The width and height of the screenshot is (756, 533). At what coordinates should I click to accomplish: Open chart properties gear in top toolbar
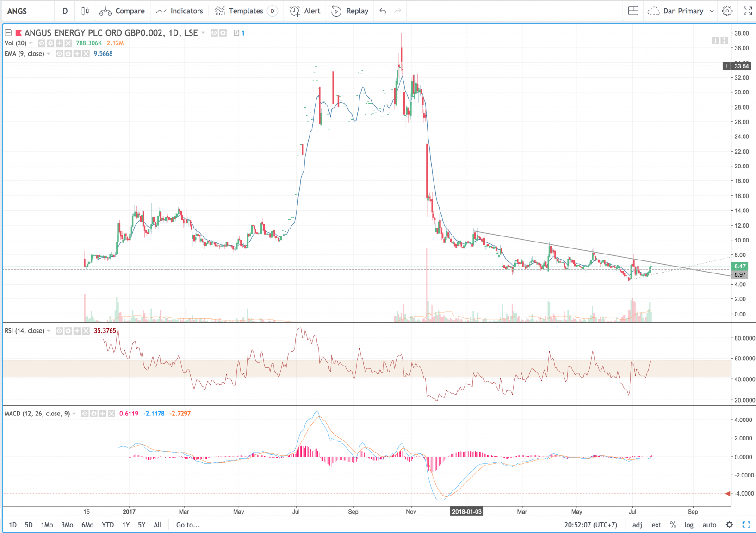tap(727, 11)
